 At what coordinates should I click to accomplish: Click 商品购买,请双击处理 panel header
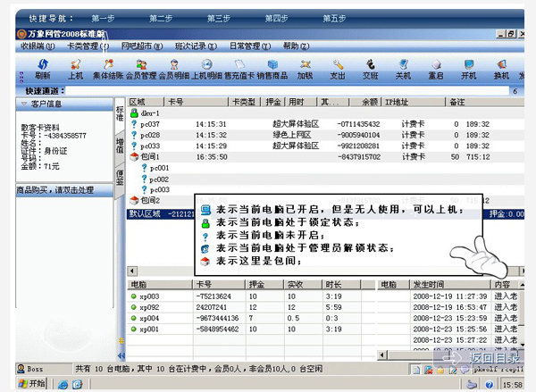64,190
